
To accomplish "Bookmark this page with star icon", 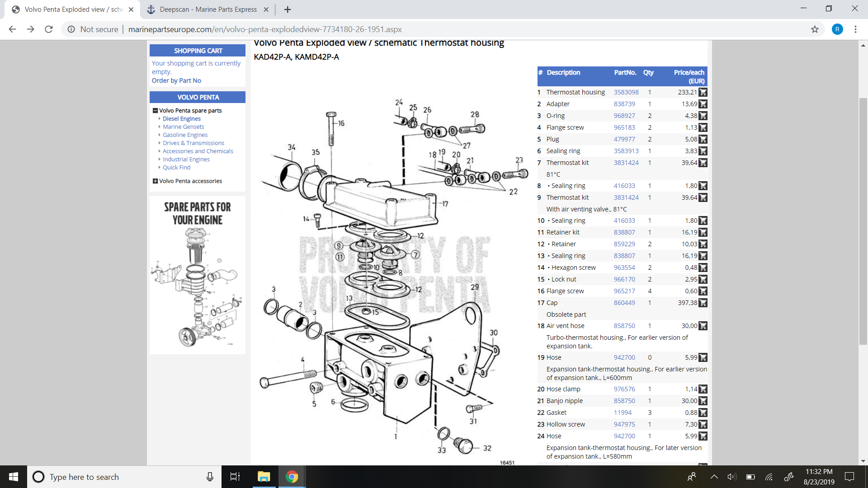I will click(815, 29).
